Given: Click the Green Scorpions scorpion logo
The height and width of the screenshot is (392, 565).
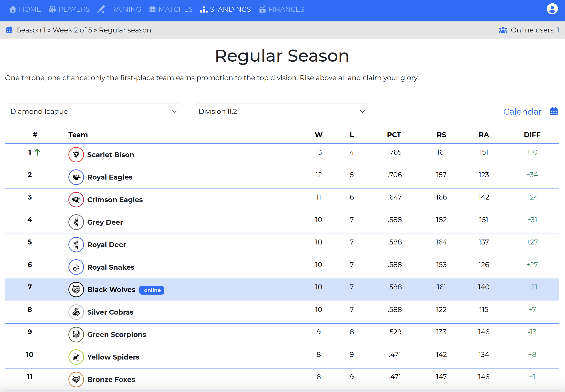Looking at the screenshot, I should point(76,335).
